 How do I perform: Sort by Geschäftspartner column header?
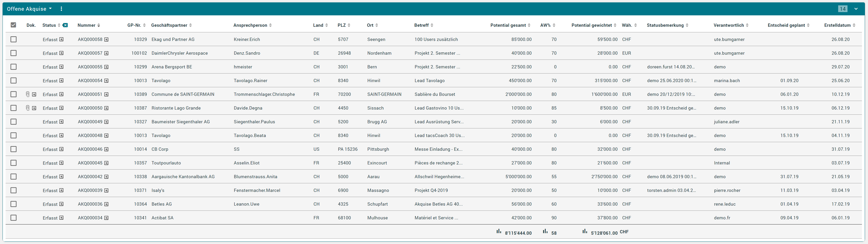click(x=172, y=25)
